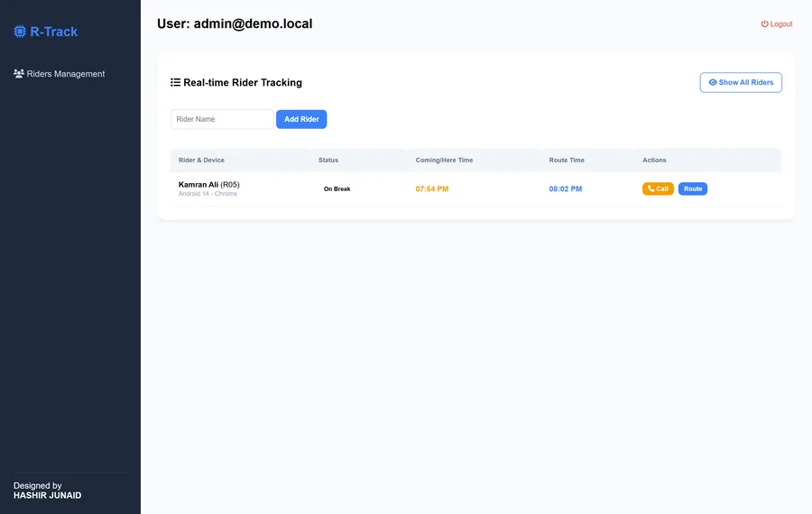The height and width of the screenshot is (514, 812).
Task: Click the R-Track chip logo icon
Action: [20, 32]
